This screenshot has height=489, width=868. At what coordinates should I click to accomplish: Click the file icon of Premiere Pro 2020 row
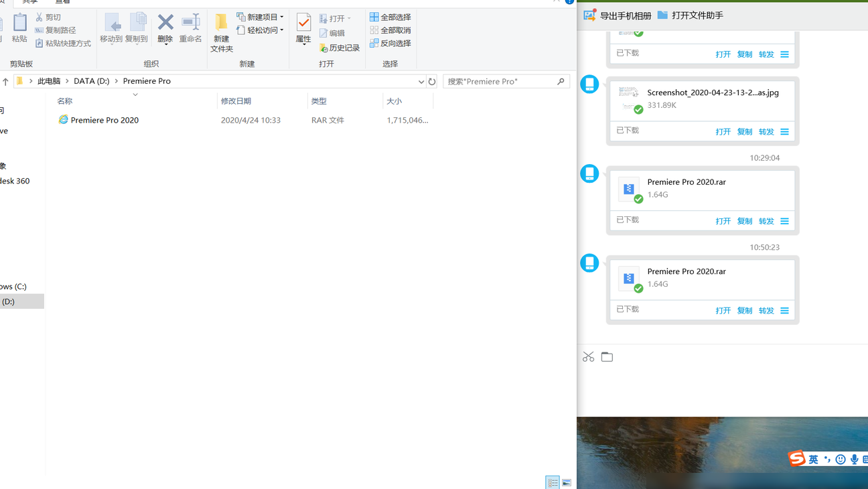63,120
